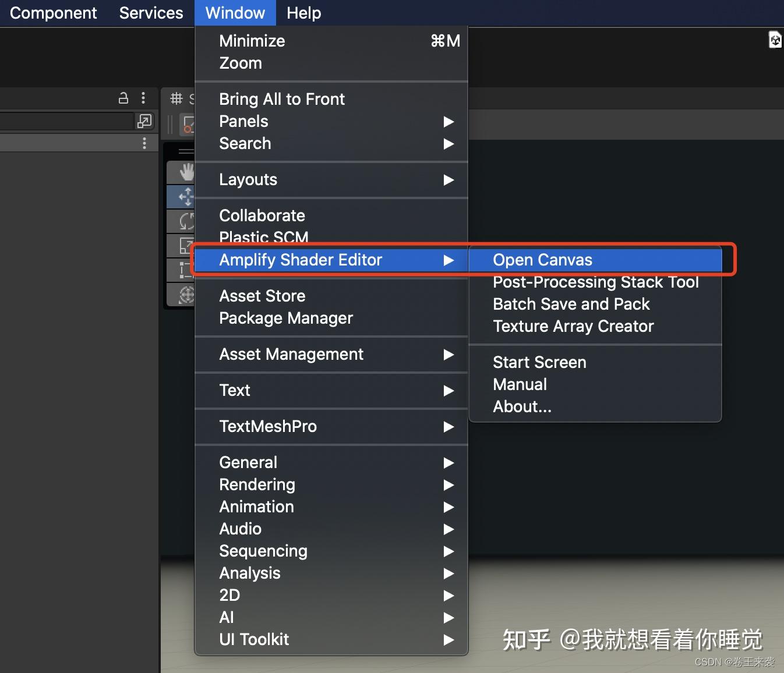Screen dimensions: 784x673
Task: Expand the Layouts submenu
Action: (x=248, y=180)
